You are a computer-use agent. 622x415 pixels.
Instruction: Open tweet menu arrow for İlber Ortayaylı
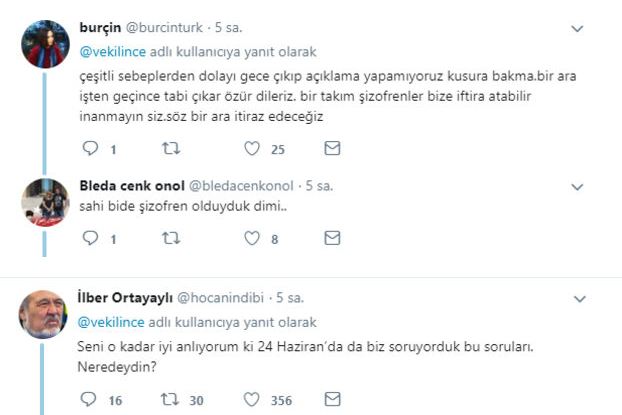pos(576,298)
